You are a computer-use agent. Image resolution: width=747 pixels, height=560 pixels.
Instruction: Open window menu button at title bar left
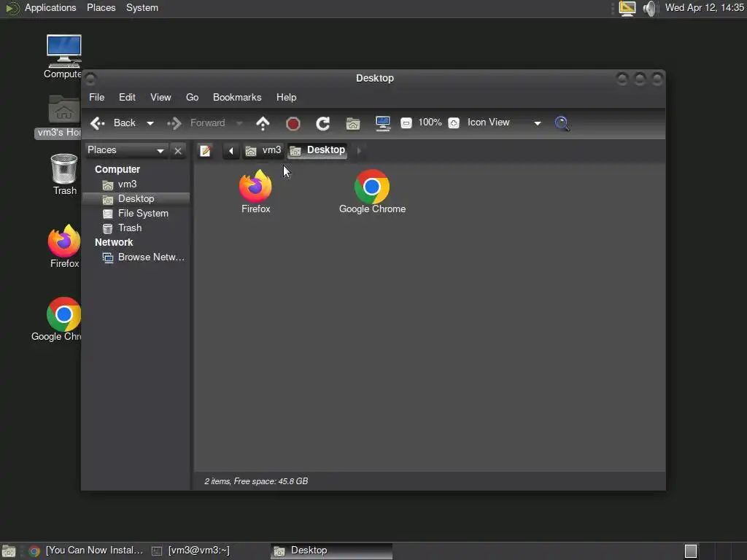(x=90, y=79)
